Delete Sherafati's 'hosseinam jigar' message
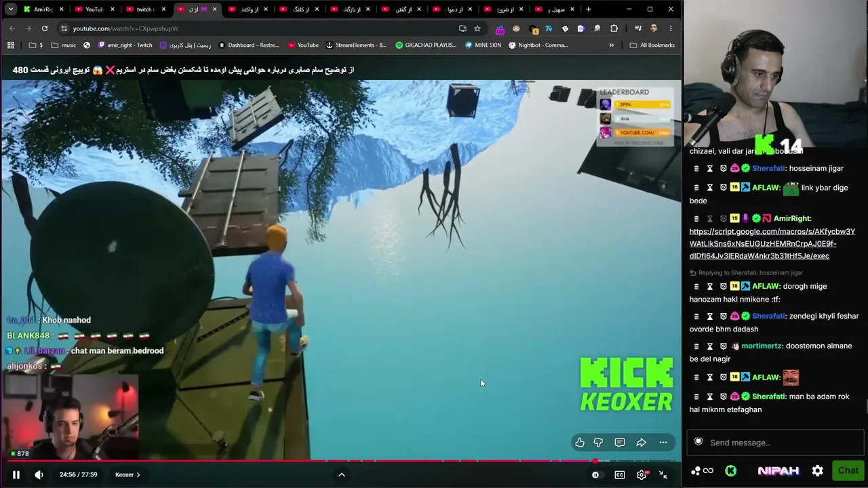Image resolution: width=868 pixels, height=488 pixels. (x=696, y=168)
